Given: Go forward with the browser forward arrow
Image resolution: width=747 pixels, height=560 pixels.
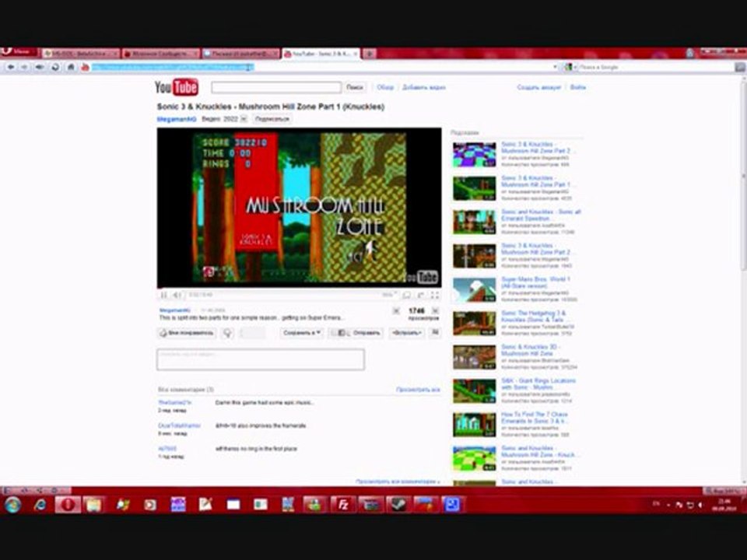Looking at the screenshot, I should tap(24, 67).
